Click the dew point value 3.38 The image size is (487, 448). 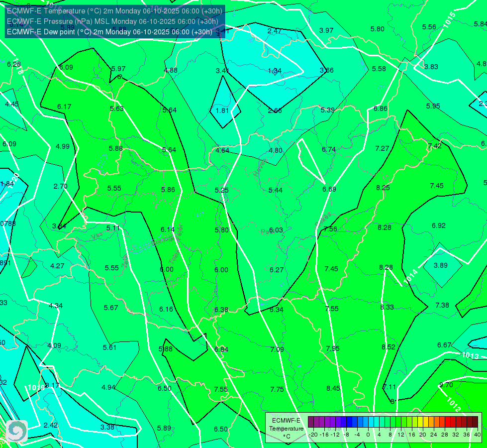107,427
